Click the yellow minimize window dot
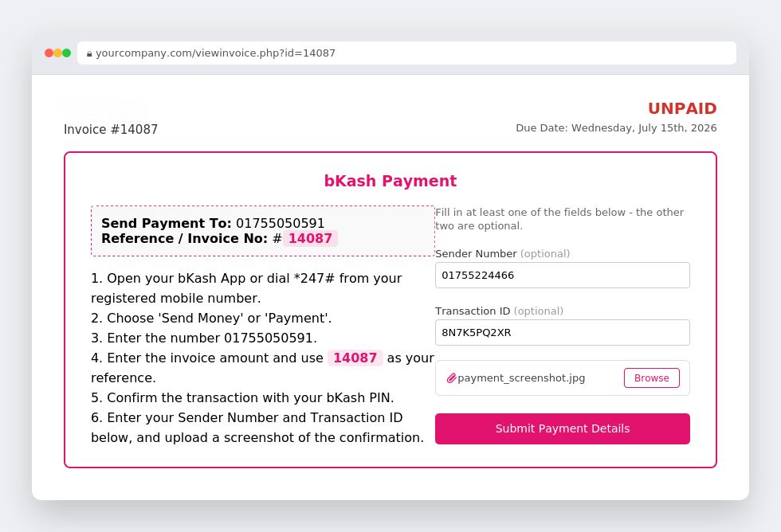Image resolution: width=781 pixels, height=532 pixels. (57, 53)
